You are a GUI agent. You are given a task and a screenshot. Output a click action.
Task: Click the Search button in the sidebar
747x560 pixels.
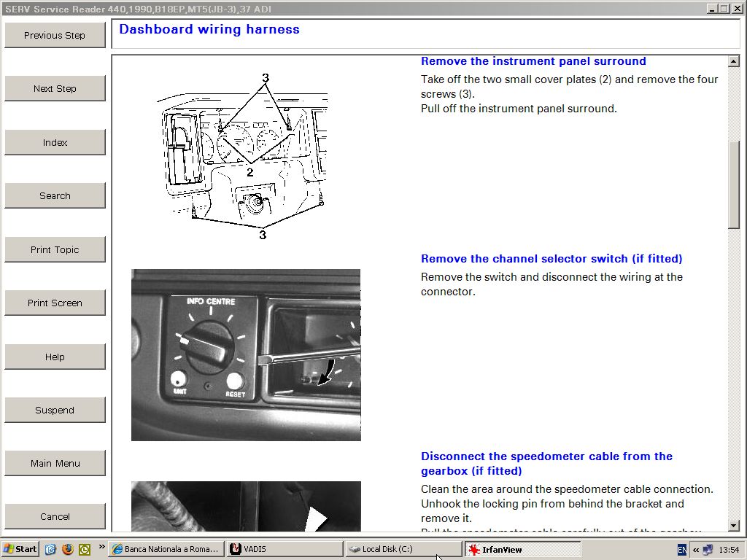[x=55, y=195]
